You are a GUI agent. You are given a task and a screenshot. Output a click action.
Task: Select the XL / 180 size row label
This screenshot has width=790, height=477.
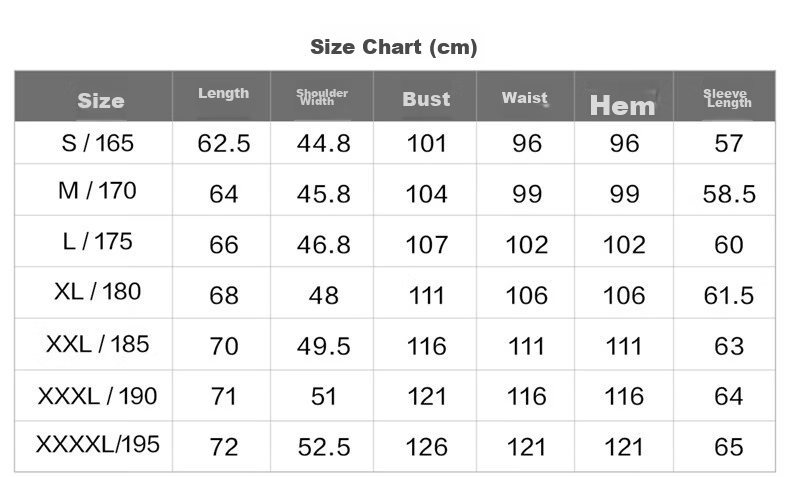point(97,292)
